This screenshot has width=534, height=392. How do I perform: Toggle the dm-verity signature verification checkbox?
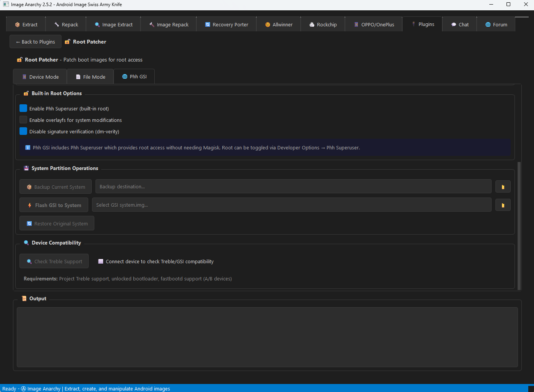coord(23,131)
